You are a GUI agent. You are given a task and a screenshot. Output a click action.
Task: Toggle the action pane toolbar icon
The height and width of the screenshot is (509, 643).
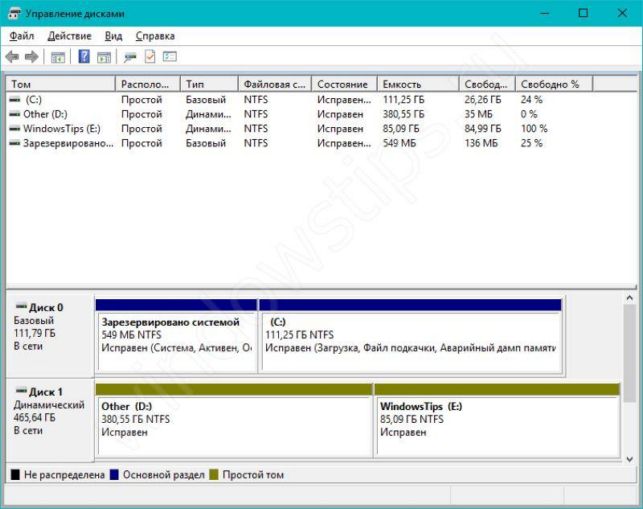(104, 57)
